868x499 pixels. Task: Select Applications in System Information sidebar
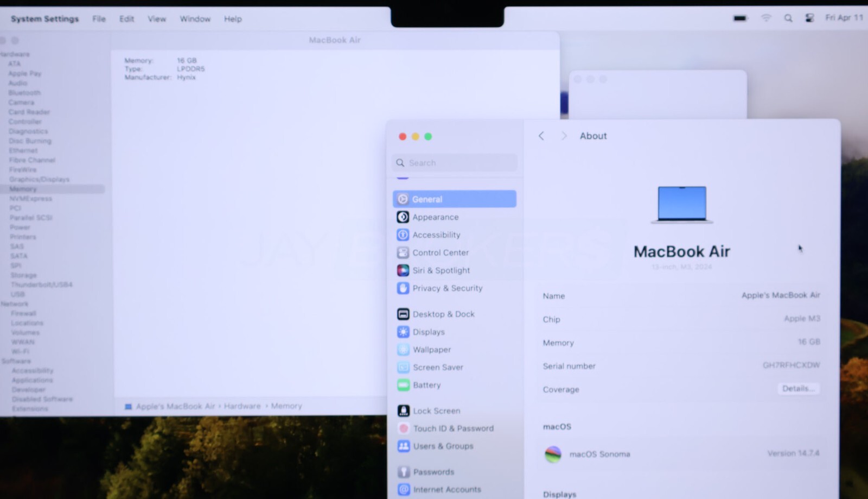pyautogui.click(x=33, y=380)
